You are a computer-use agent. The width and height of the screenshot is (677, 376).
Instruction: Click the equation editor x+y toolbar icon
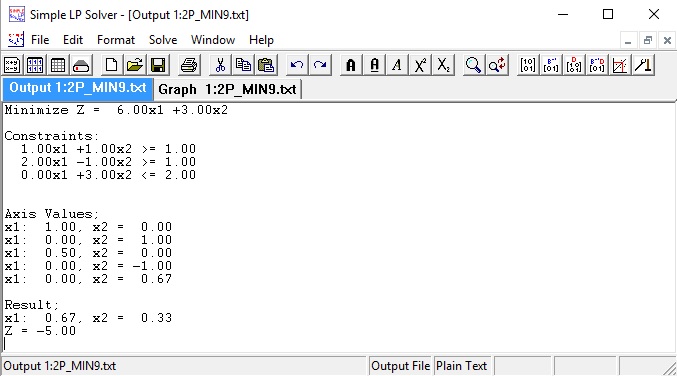tap(12, 65)
